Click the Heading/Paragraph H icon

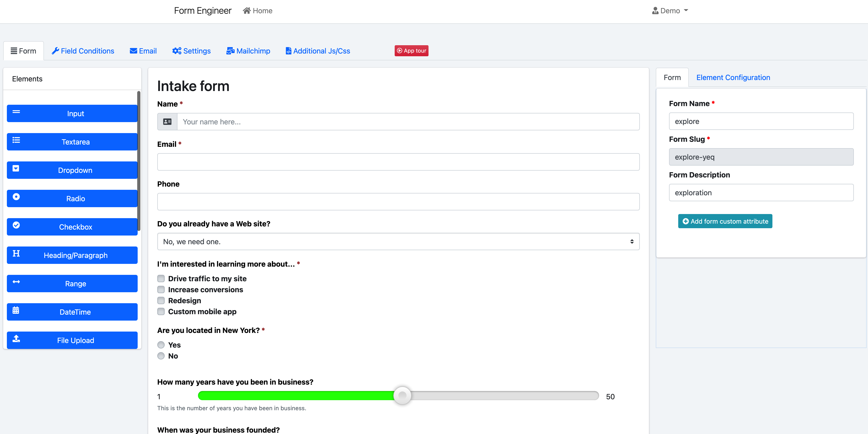coord(16,253)
